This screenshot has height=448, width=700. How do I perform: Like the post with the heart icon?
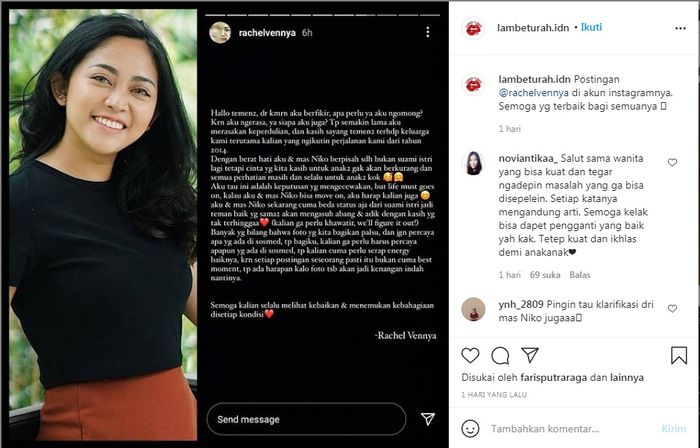click(x=470, y=356)
